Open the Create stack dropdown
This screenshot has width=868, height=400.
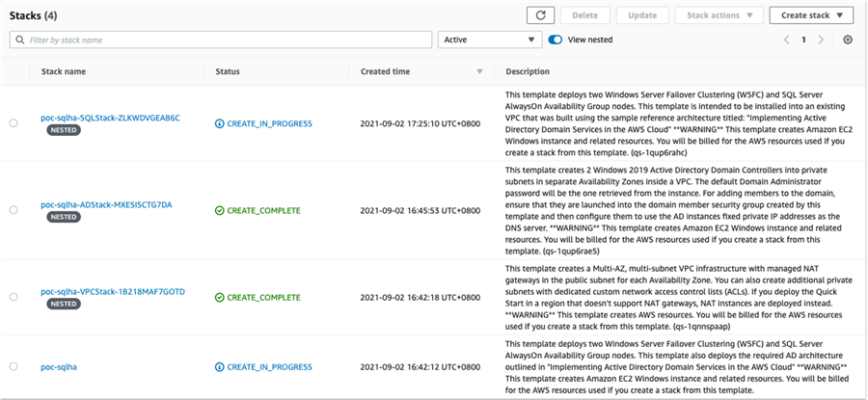(x=811, y=15)
